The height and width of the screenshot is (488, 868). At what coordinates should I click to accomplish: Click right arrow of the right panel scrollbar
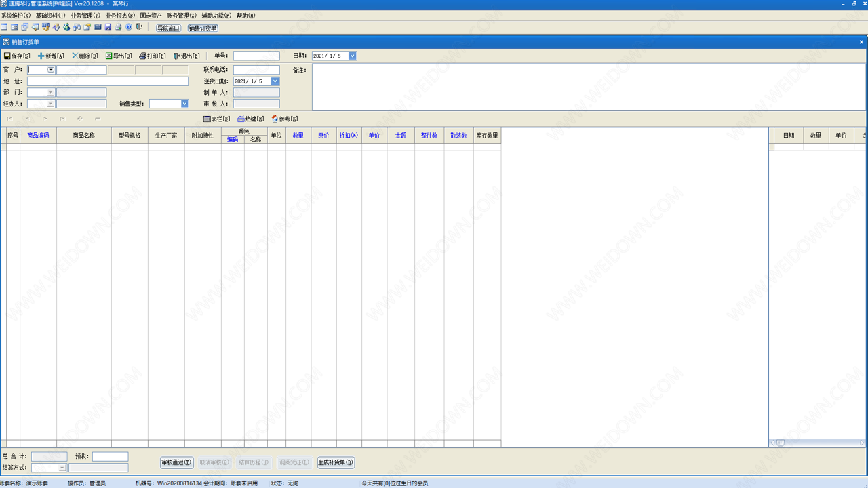(x=862, y=443)
